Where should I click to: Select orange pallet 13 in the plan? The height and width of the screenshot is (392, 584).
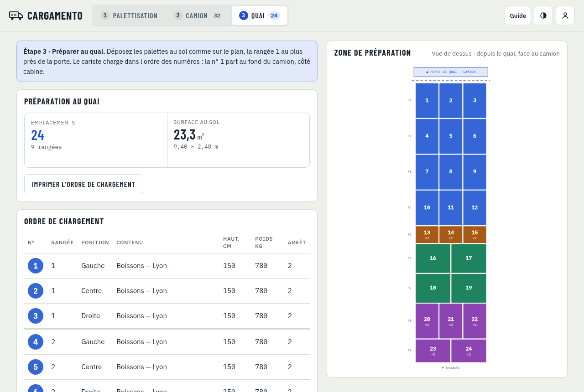[427, 234]
